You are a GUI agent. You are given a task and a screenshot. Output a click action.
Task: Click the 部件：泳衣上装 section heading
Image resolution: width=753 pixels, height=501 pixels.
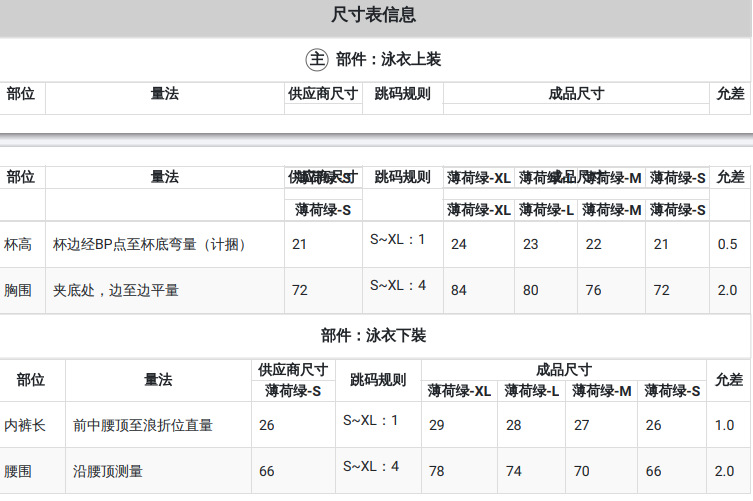click(x=388, y=60)
